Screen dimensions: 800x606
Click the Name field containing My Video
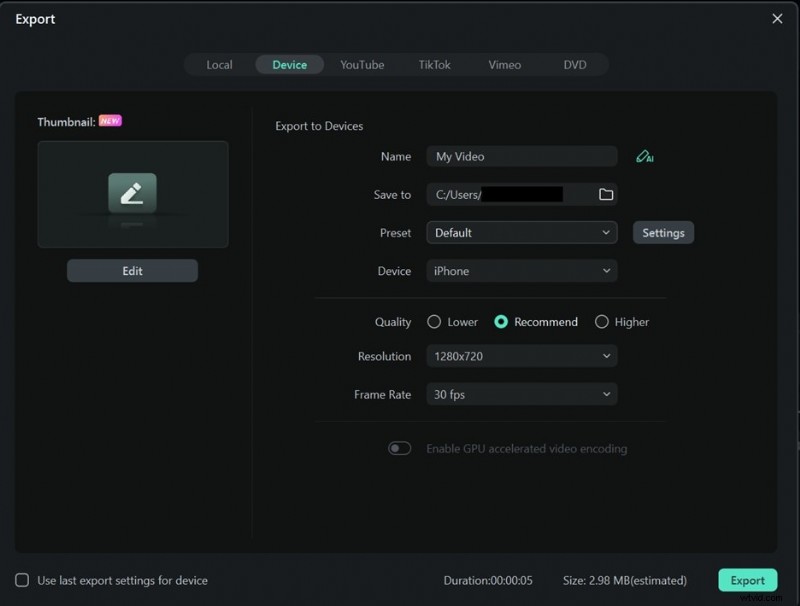[x=521, y=157]
